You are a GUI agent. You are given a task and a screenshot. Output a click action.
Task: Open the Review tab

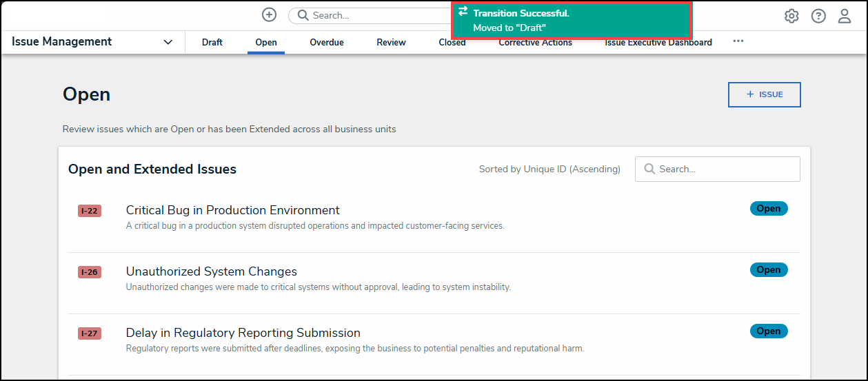click(x=391, y=42)
